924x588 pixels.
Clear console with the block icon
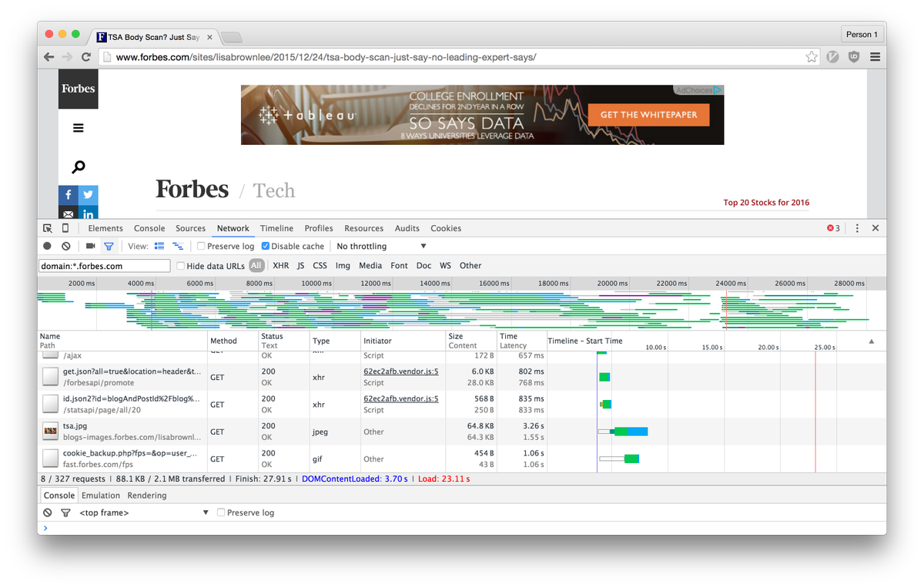[48, 512]
